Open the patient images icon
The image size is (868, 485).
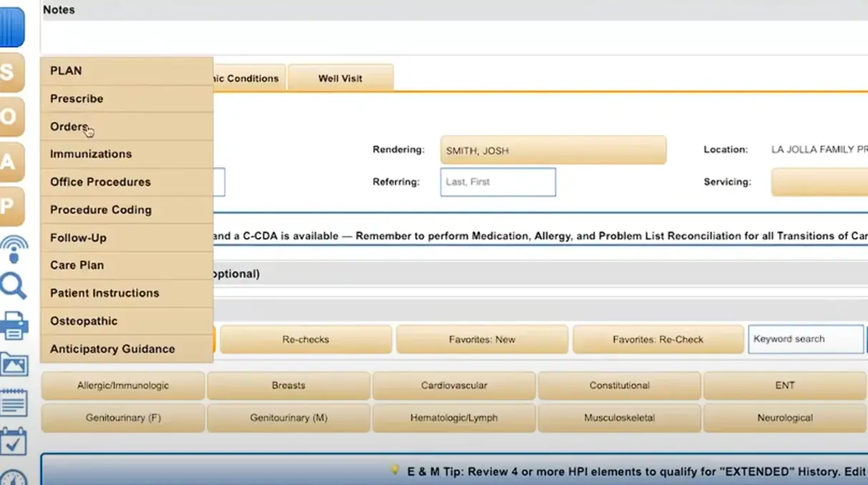(x=14, y=365)
